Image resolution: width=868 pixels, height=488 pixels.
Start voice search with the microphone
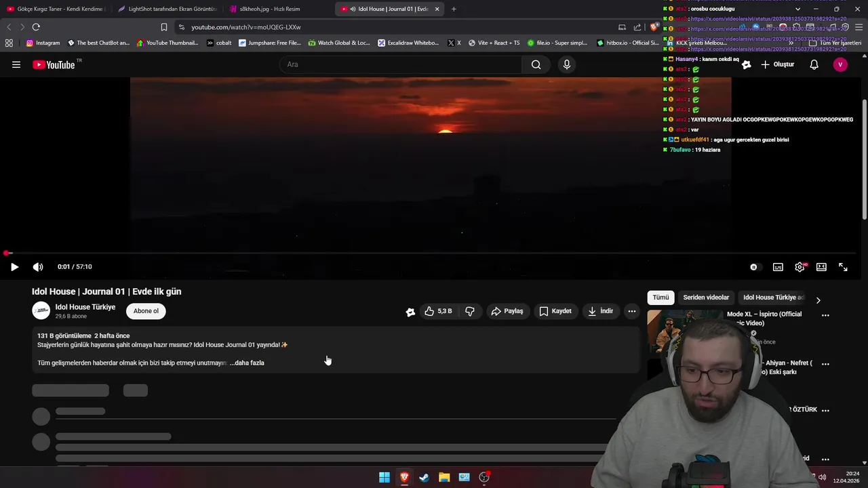[x=567, y=64]
